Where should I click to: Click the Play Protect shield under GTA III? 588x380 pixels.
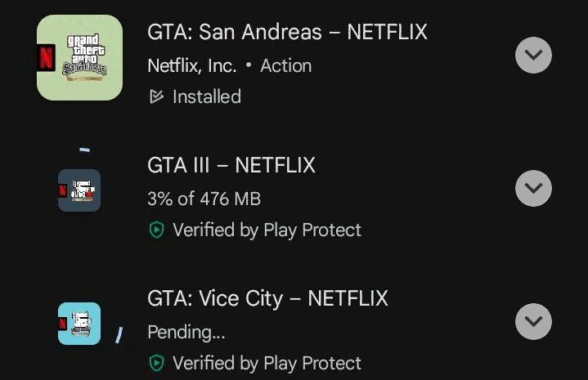tap(155, 230)
